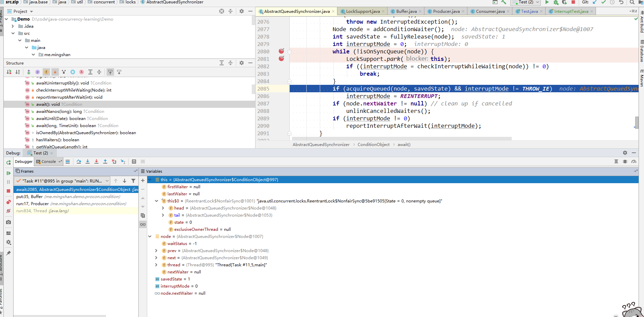Open Consumer.java editor tab
Screen dimensions: 644x317
(490, 11)
